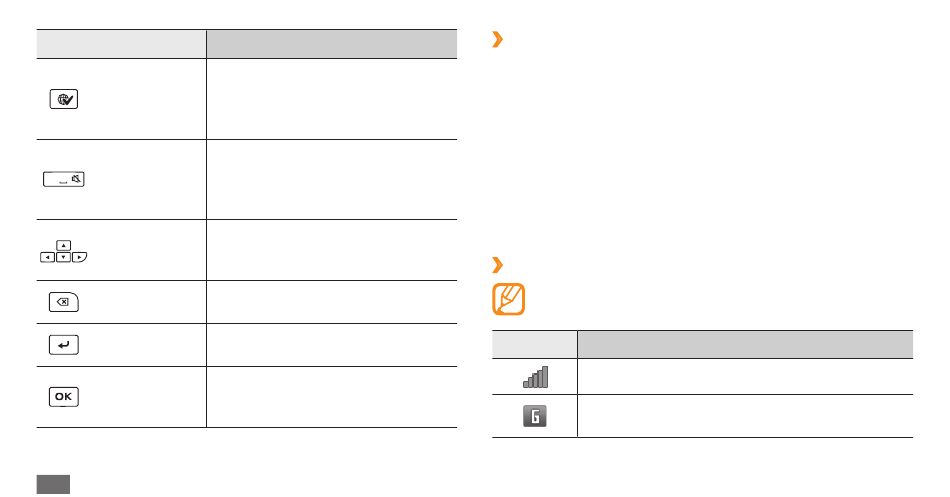Click the empty description cell beside OK key
The width and height of the screenshot is (950, 497).
click(331, 397)
